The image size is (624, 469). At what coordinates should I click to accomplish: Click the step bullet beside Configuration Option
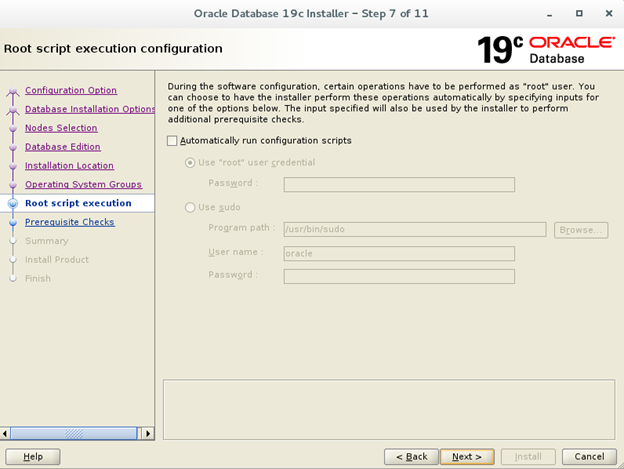coord(13,91)
